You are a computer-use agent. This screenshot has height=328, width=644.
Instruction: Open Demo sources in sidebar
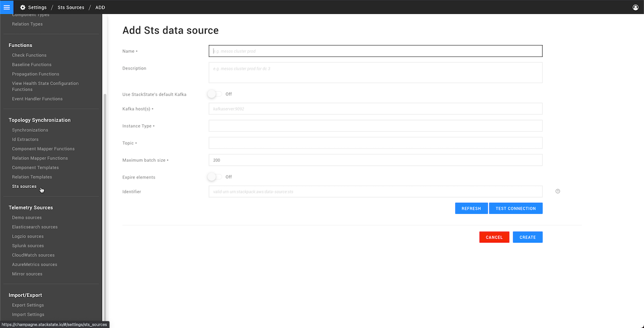pos(27,217)
